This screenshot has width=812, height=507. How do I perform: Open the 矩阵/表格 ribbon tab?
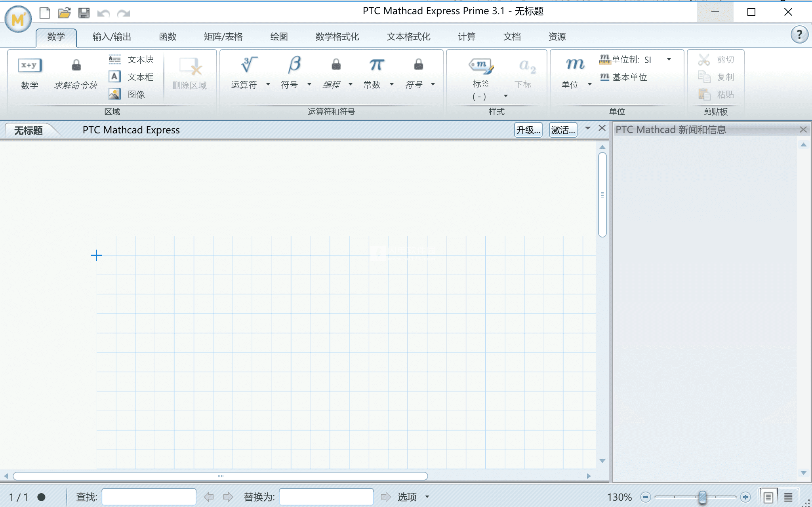click(x=223, y=37)
